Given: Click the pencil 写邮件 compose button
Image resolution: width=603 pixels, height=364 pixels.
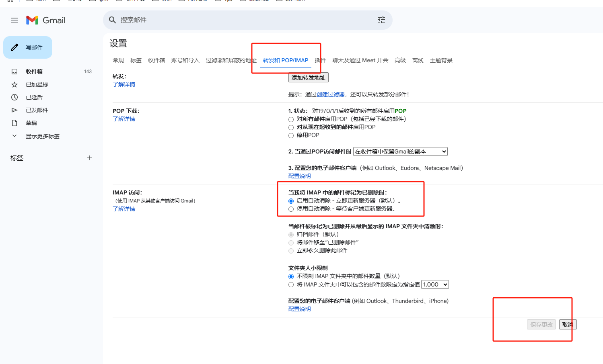Looking at the screenshot, I should (28, 47).
